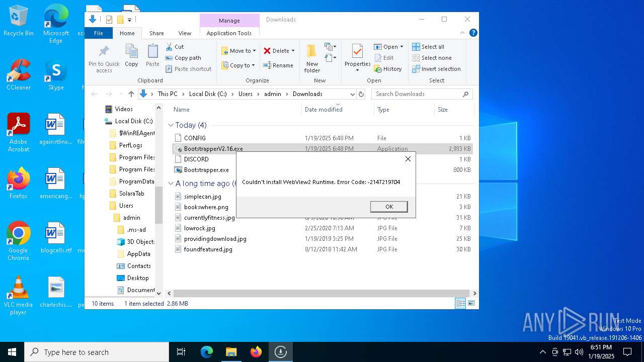This screenshot has width=644, height=362.
Task: Click the admin breadcrumb in address bar
Action: point(273,94)
